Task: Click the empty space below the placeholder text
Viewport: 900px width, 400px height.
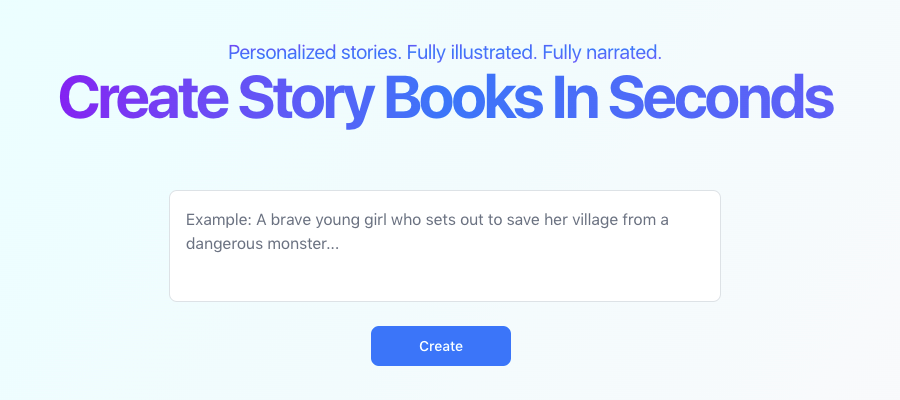Action: [x=444, y=278]
